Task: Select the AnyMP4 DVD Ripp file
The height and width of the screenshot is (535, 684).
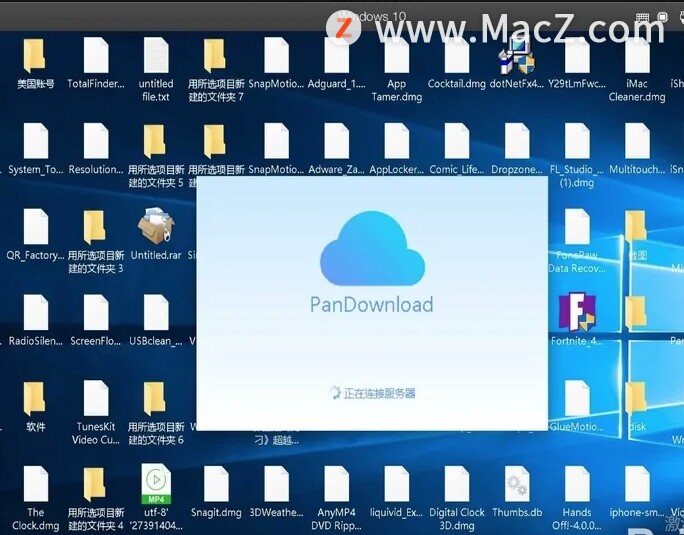Action: coord(336,484)
